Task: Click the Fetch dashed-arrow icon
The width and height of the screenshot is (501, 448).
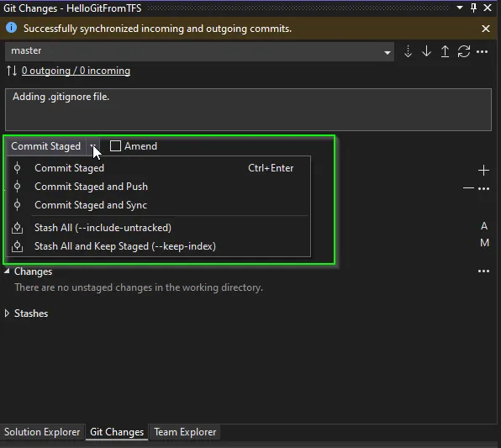Action: pyautogui.click(x=408, y=51)
